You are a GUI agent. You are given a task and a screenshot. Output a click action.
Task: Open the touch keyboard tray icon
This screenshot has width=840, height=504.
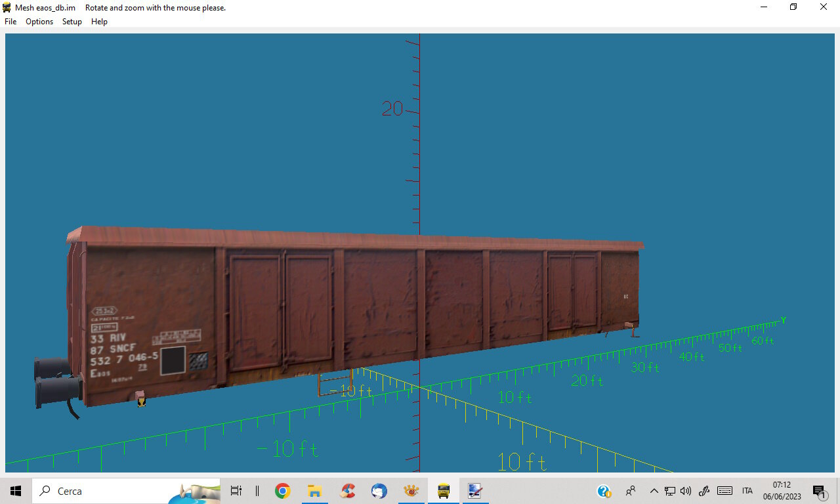click(x=724, y=491)
